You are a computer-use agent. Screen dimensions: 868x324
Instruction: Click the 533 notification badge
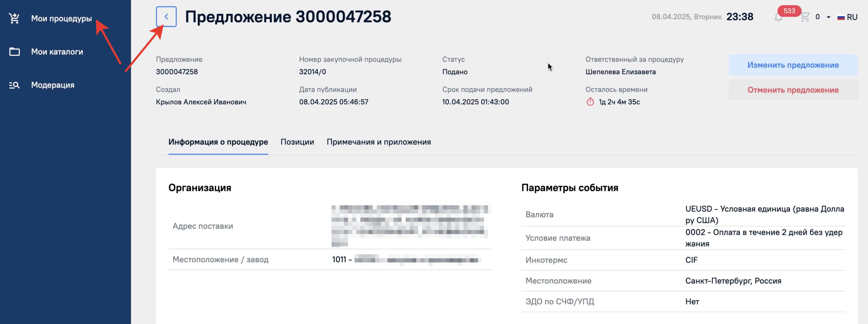point(789,11)
